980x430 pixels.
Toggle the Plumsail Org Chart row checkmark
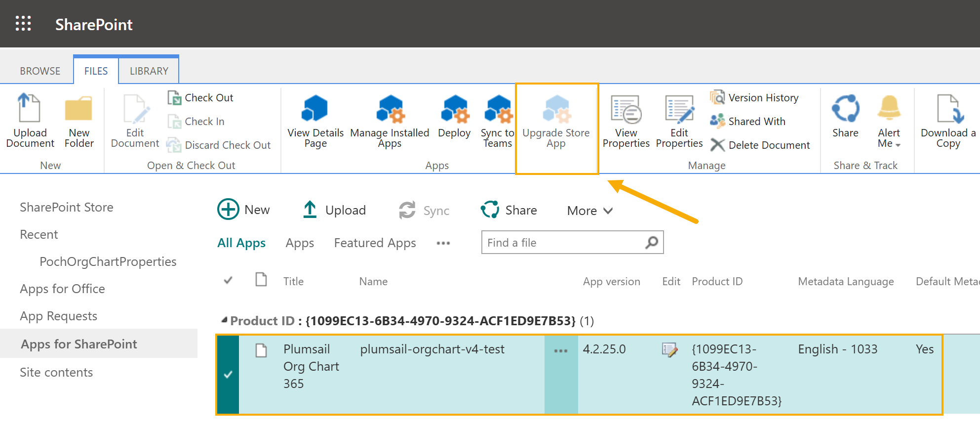[228, 375]
